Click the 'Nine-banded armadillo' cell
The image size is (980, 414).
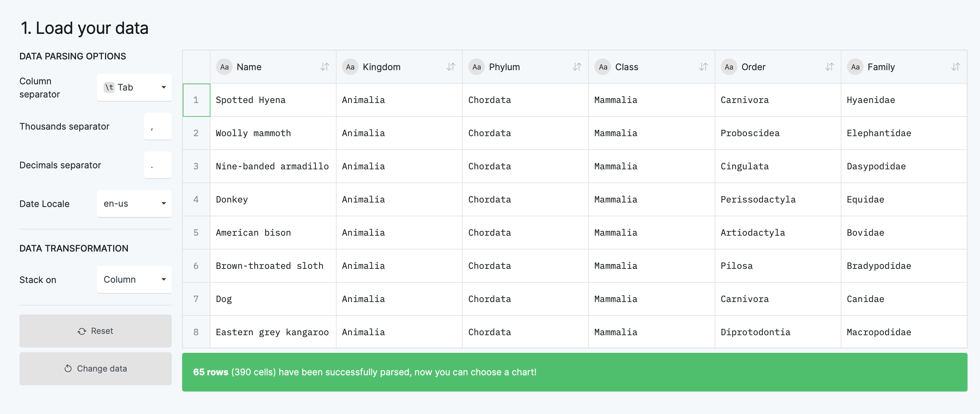point(273,166)
